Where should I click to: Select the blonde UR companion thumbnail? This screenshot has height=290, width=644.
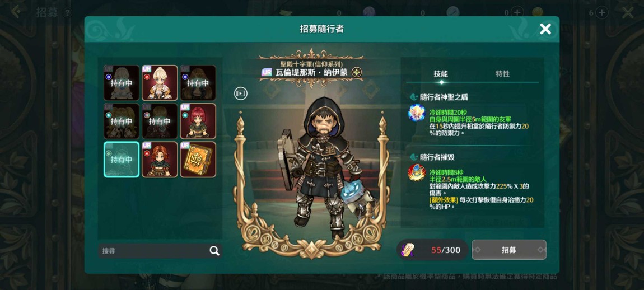(160, 83)
